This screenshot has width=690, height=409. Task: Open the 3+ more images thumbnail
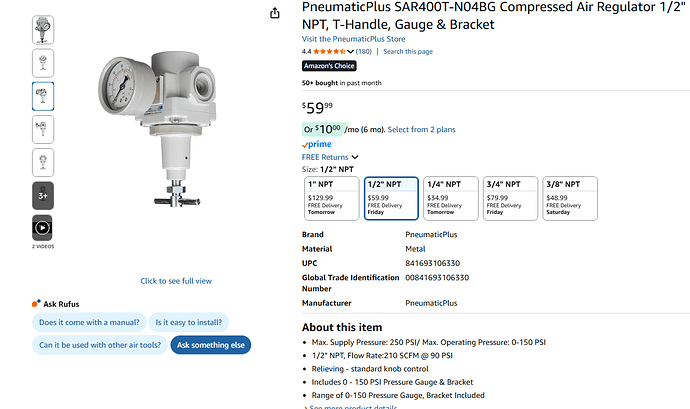click(43, 194)
